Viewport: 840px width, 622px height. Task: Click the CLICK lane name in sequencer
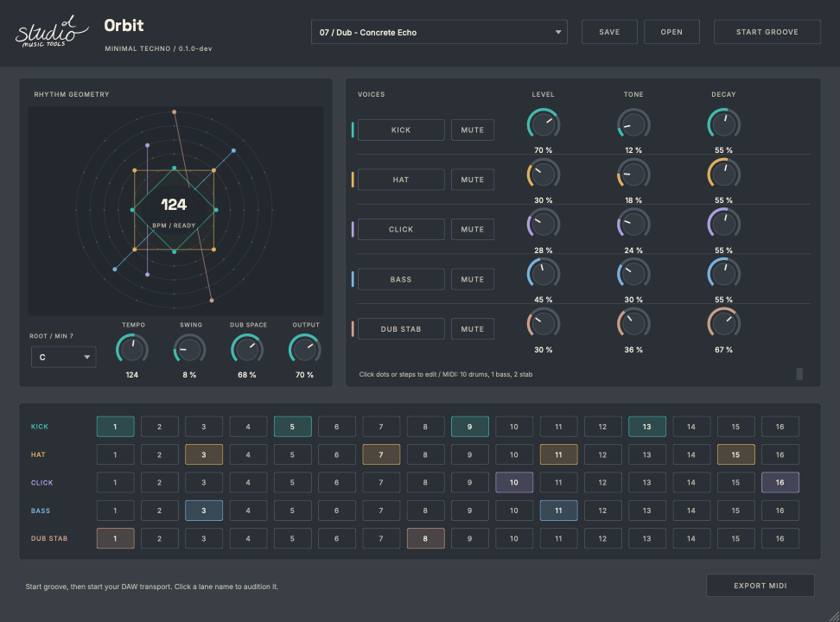41,483
